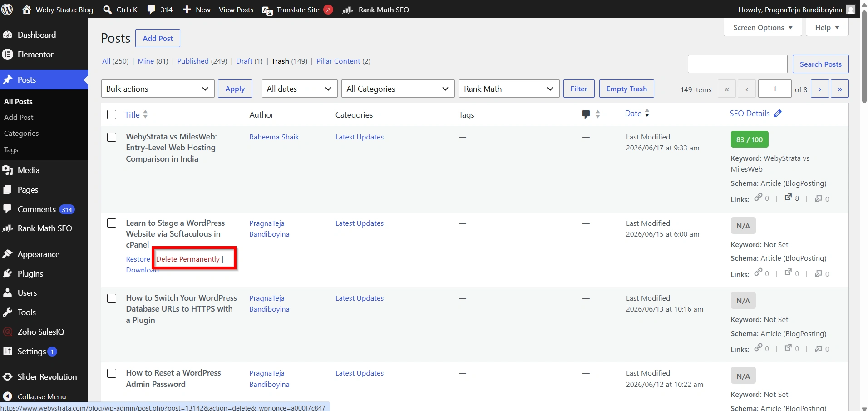This screenshot has width=868, height=411.
Task: Show All (250) posts view
Action: 115,61
